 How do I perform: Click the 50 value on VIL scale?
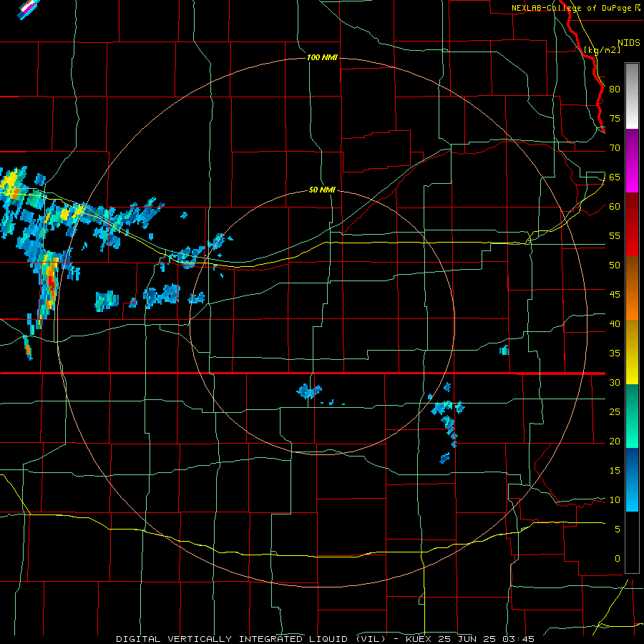(x=615, y=265)
